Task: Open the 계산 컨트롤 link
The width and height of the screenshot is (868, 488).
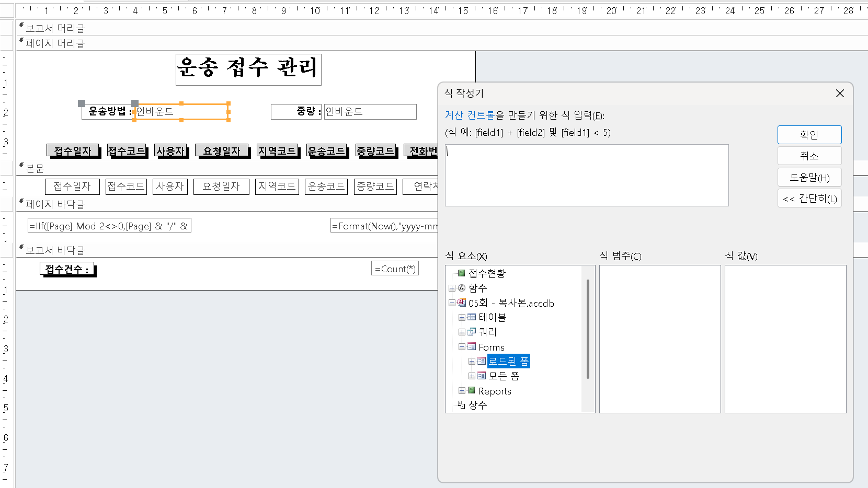Action: coord(469,115)
